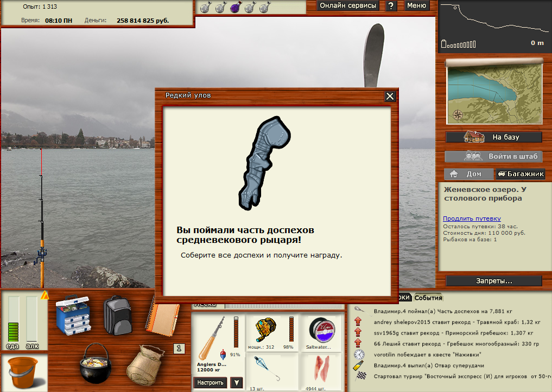Viewport: 552px width, 392px height.
Task: Click the clock icon beside vorotilin event
Action: pos(359,355)
